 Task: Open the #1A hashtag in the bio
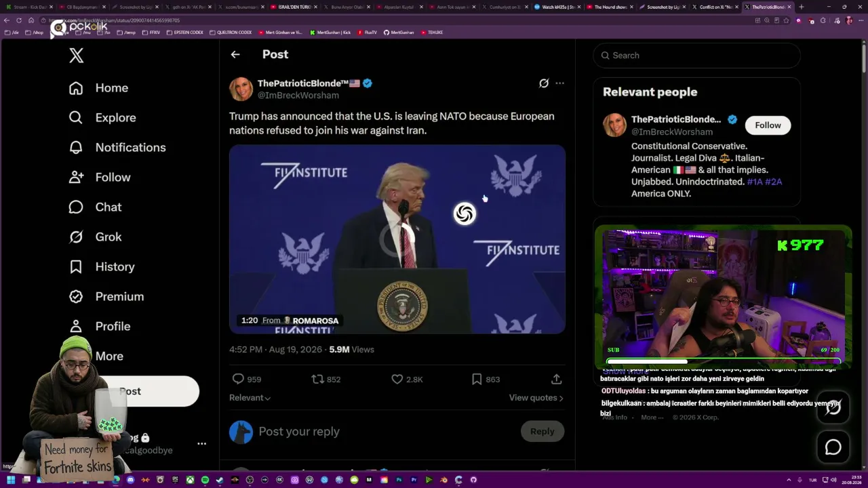[x=755, y=182]
